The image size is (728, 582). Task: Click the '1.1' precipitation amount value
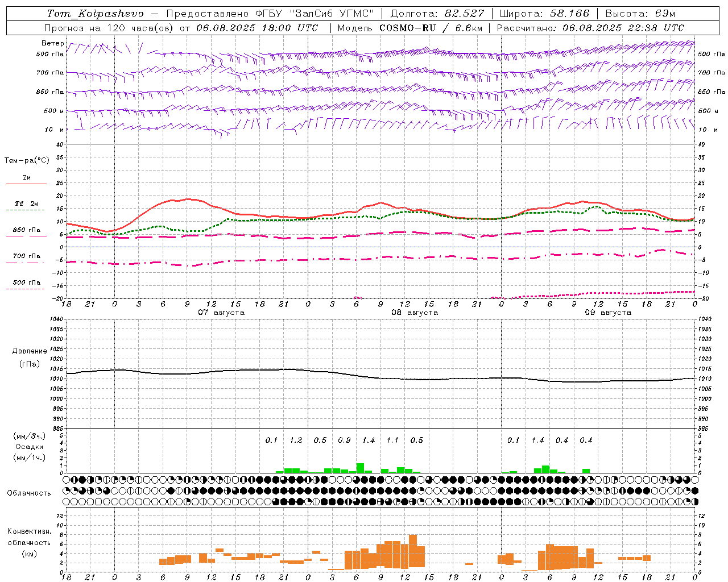click(392, 440)
